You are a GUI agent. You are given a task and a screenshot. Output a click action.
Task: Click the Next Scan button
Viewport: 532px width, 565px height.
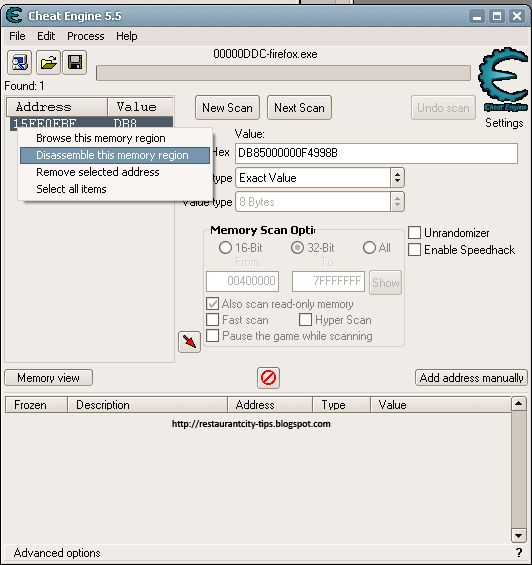(300, 107)
